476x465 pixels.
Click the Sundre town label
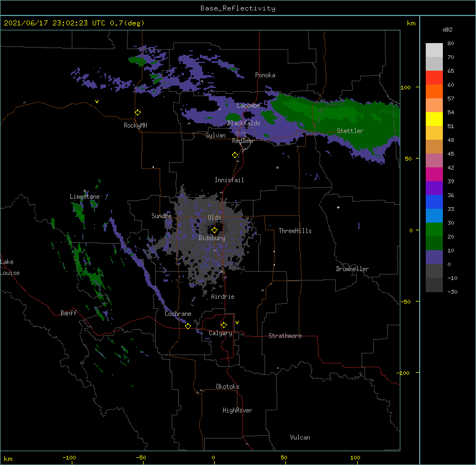click(161, 216)
